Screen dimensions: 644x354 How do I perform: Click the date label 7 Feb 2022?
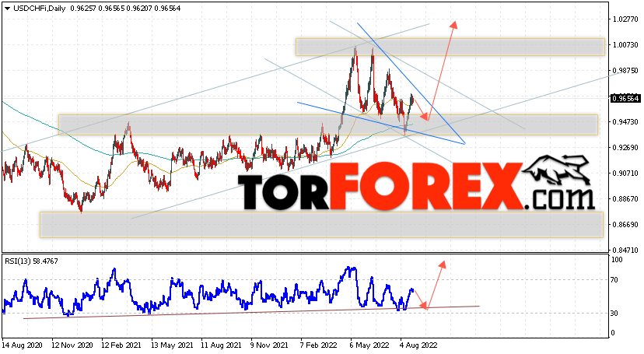(319, 345)
